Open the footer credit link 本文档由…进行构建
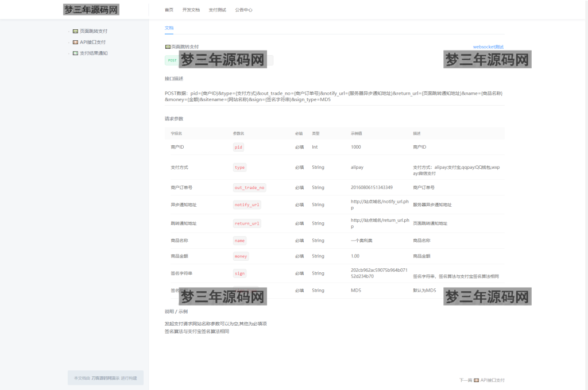Image resolution: width=588 pixels, height=390 pixels. (106, 378)
